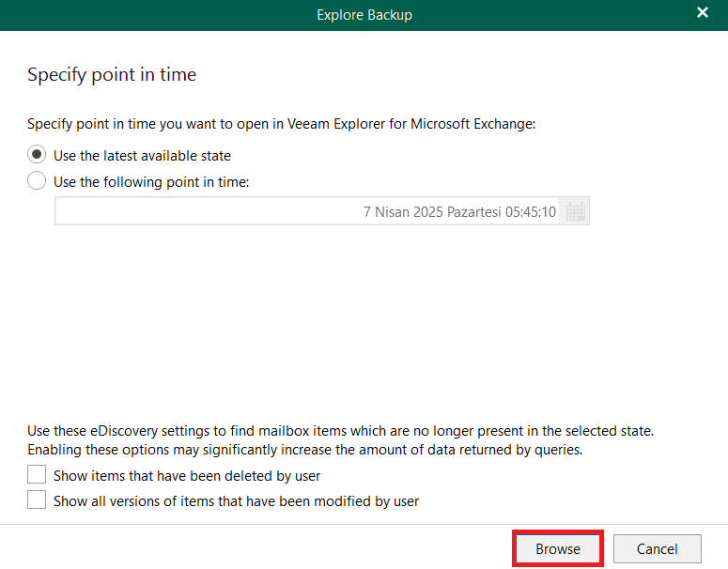
Task: Click the 'Explore Backup' title text
Action: 364,15
